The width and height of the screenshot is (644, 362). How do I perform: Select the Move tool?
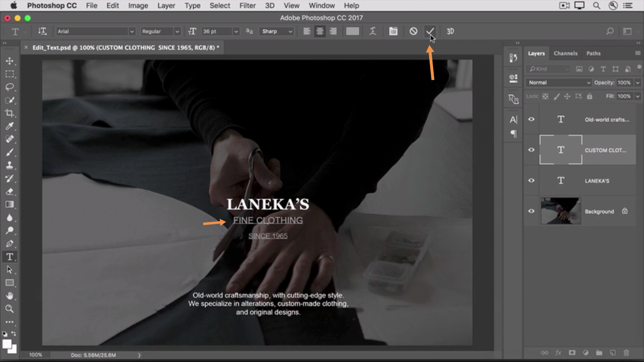pyautogui.click(x=10, y=61)
